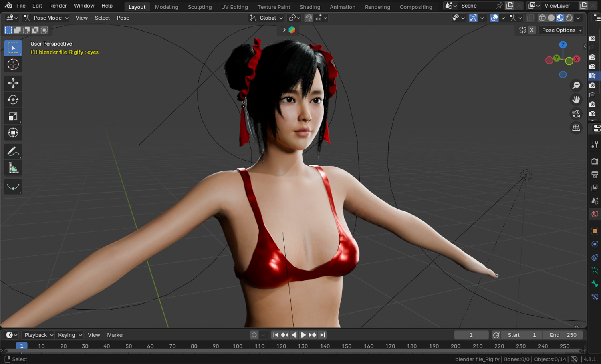
Task: Open the Tool properties tab
Action: point(595,145)
